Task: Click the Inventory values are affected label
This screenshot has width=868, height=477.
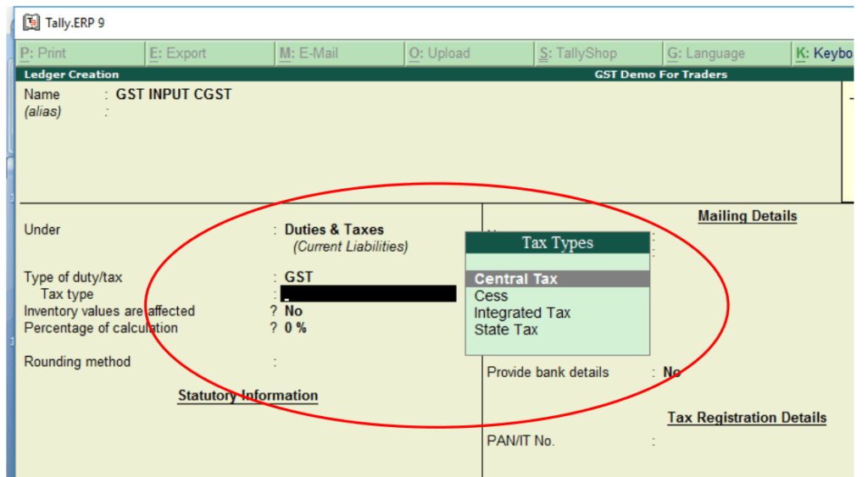Action: click(x=109, y=311)
